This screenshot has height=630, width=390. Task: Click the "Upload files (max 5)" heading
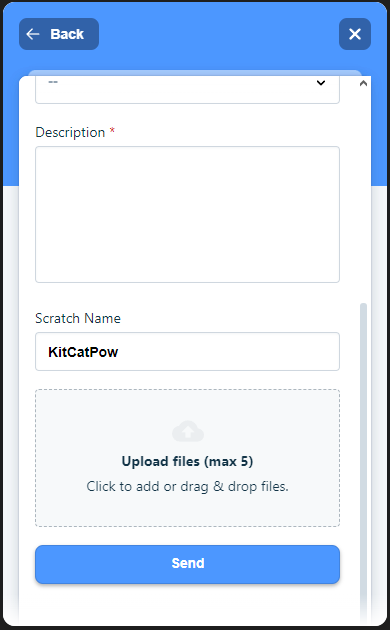coord(187,461)
